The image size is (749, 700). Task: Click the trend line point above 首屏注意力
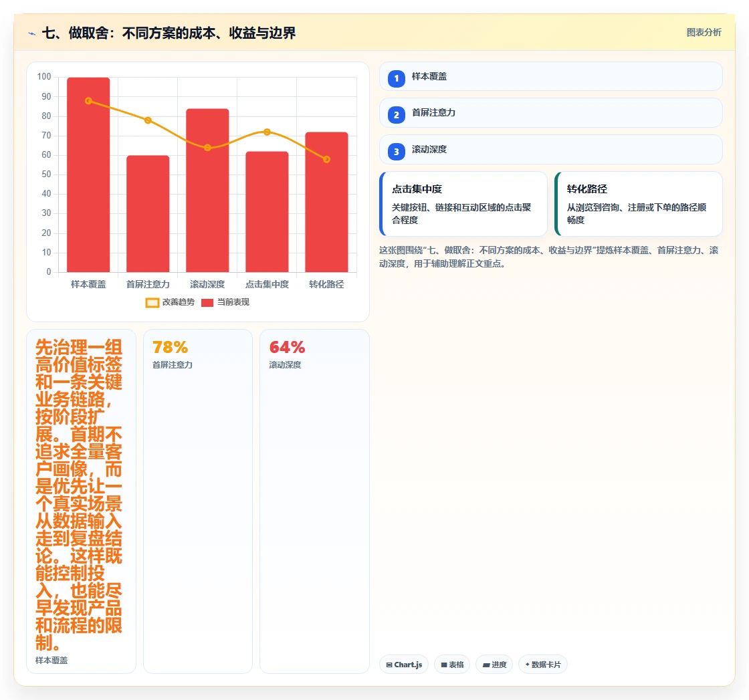pyautogui.click(x=148, y=120)
